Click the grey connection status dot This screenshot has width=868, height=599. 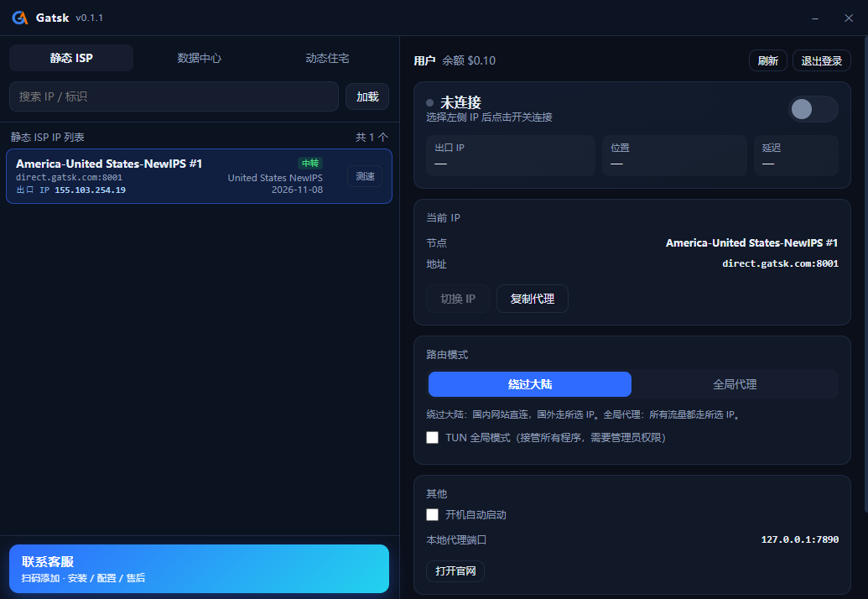pos(429,102)
